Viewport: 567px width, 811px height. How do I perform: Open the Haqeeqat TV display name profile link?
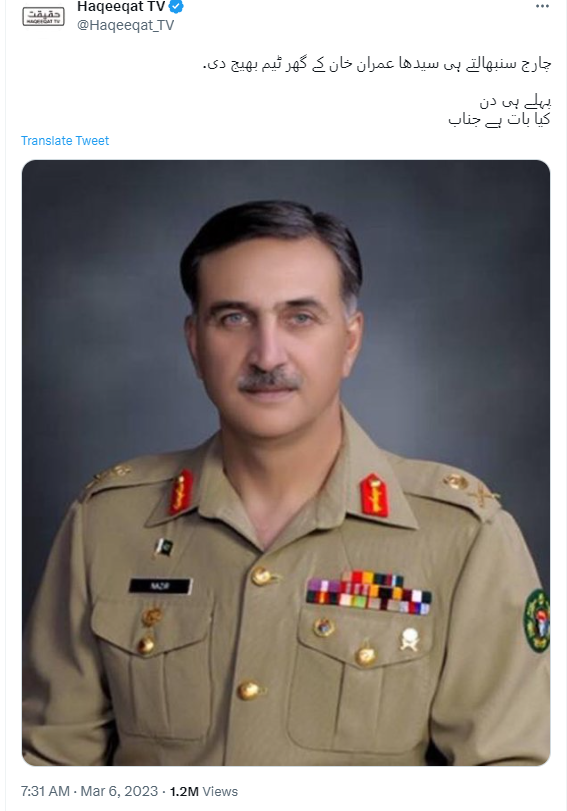point(121,7)
